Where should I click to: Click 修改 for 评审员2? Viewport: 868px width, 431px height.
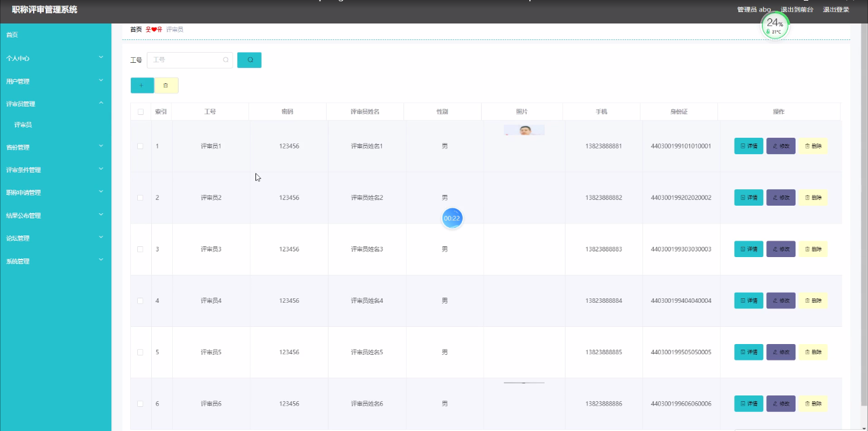pos(780,197)
